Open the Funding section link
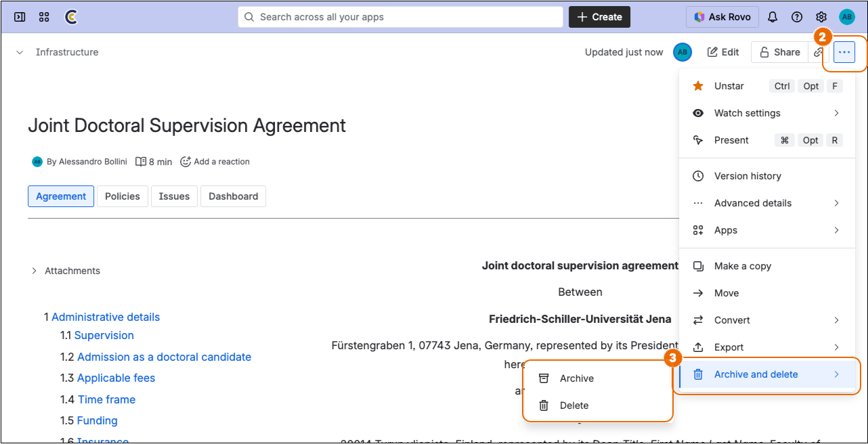The height and width of the screenshot is (444, 868). (x=97, y=420)
